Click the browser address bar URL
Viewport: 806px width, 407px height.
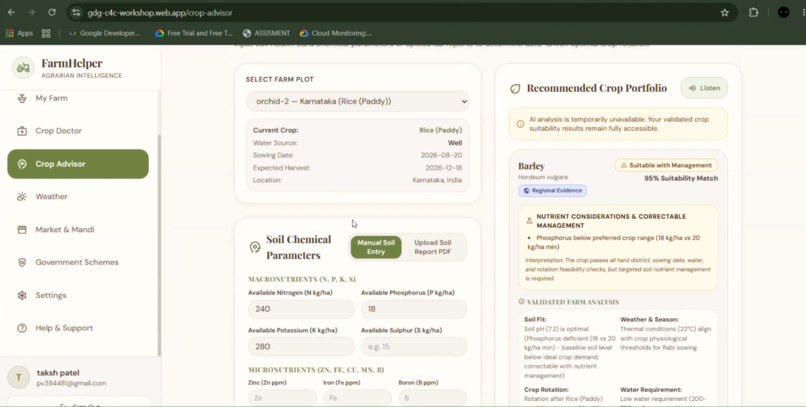click(x=160, y=13)
